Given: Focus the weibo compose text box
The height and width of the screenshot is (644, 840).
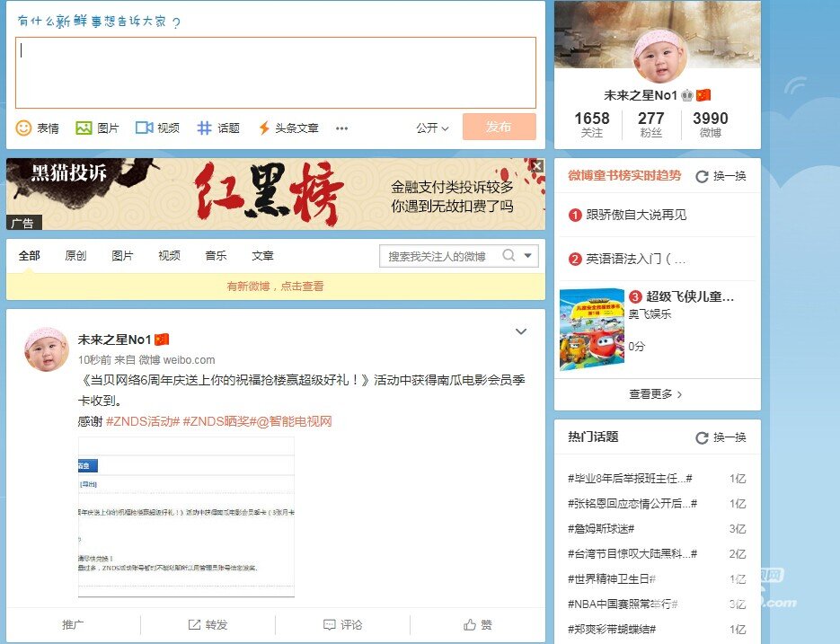Looking at the screenshot, I should pos(275,73).
